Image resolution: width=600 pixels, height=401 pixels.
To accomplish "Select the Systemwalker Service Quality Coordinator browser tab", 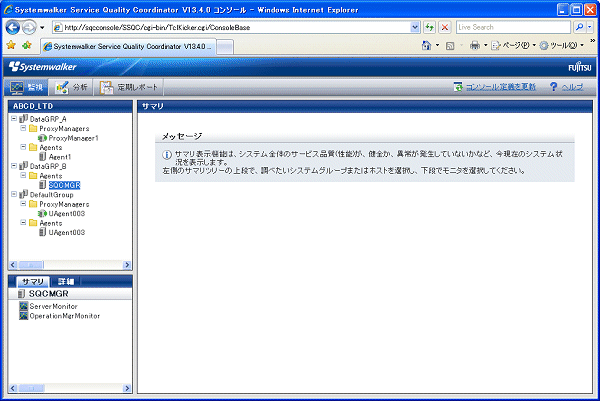I will pyautogui.click(x=128, y=46).
